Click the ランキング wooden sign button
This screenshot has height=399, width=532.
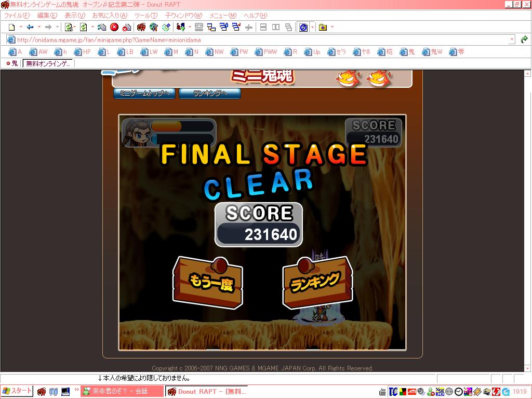317,283
